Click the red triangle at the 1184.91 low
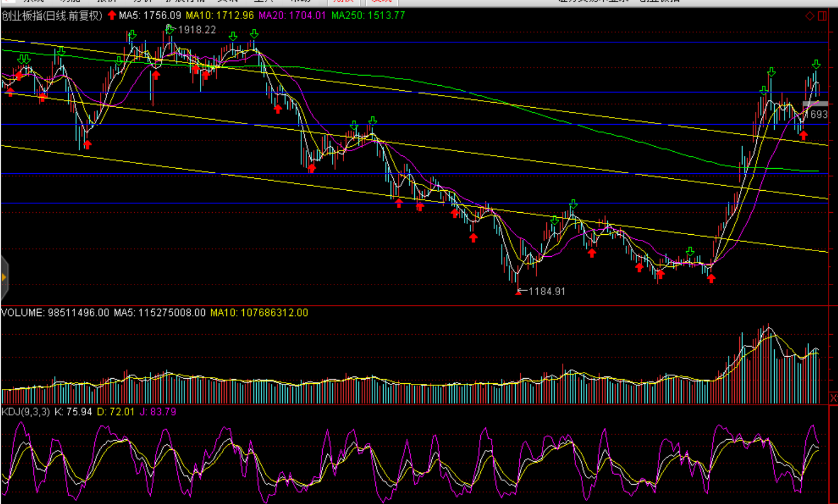Screen dimensions: 838x504 518,292
